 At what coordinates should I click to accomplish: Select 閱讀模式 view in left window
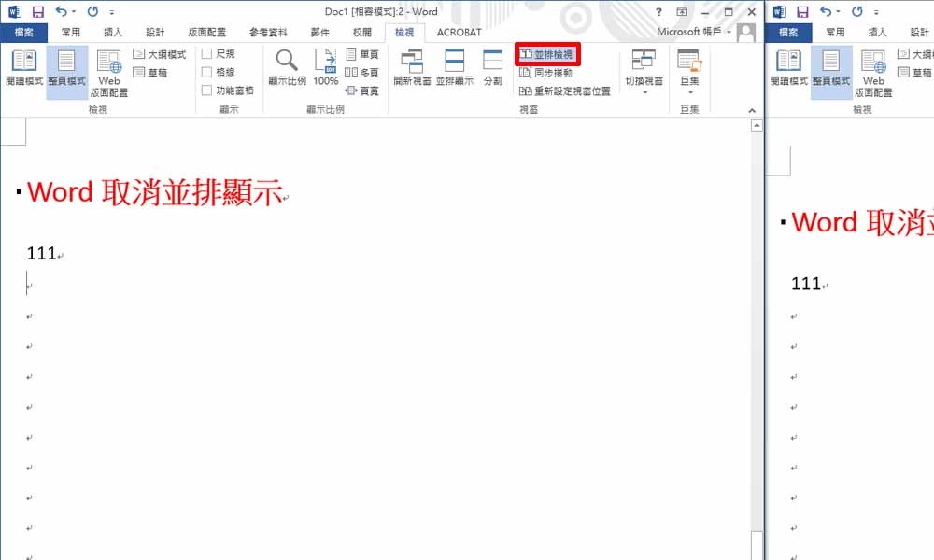pyautogui.click(x=24, y=68)
